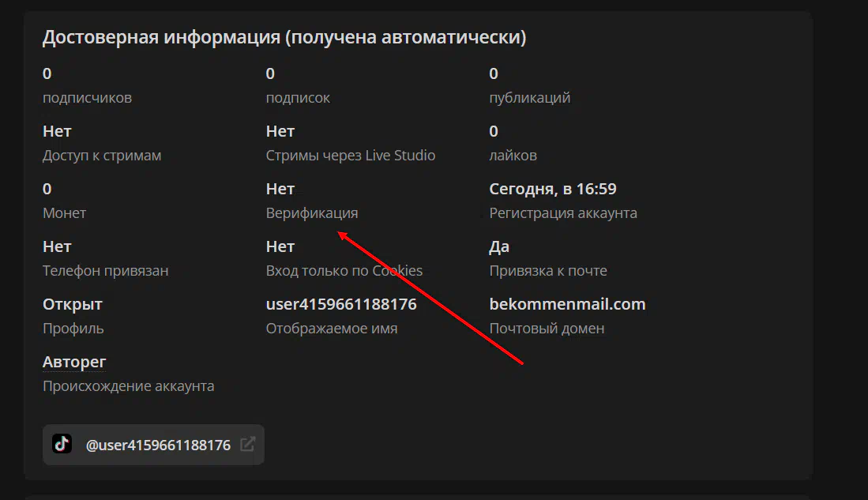
Task: Open the @user4159661188176 profile link
Action: [158, 445]
